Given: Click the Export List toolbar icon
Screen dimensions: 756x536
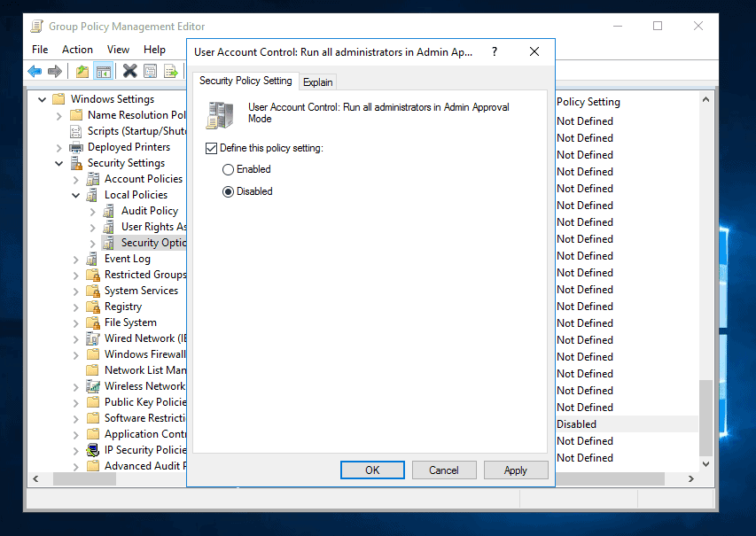Looking at the screenshot, I should point(170,71).
